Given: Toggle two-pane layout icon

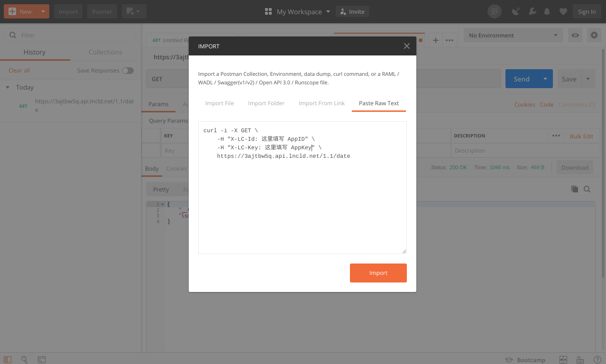Looking at the screenshot, I should tap(563, 360).
